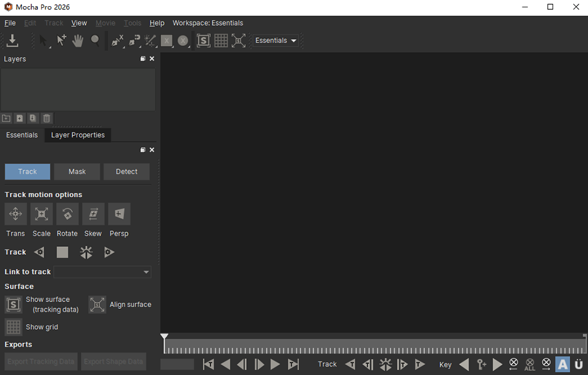Open the Essentials workspace dropdown in the toolbar
This screenshot has height=375, width=588.
276,40
